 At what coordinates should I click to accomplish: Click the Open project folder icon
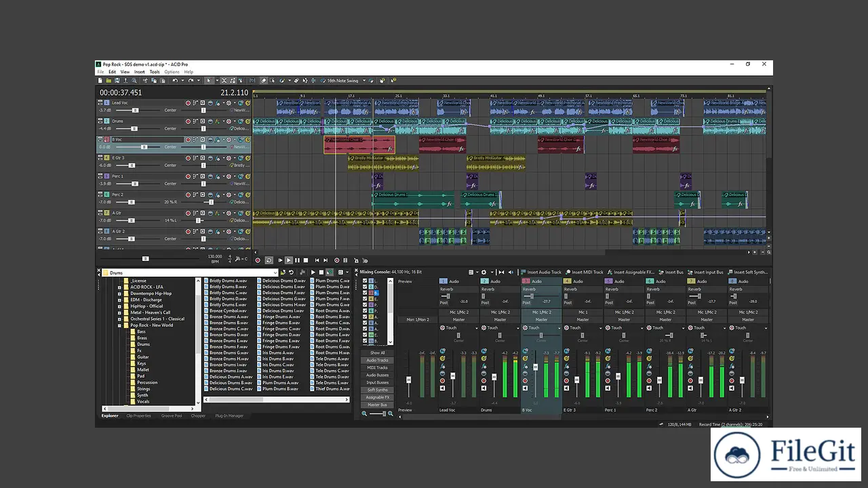click(x=108, y=80)
